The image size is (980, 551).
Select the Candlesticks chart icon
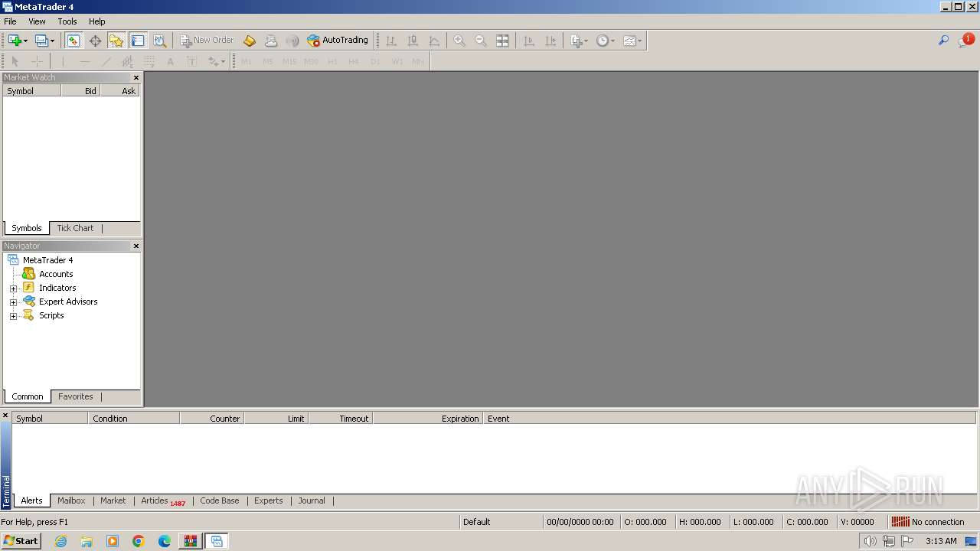pyautogui.click(x=413, y=41)
